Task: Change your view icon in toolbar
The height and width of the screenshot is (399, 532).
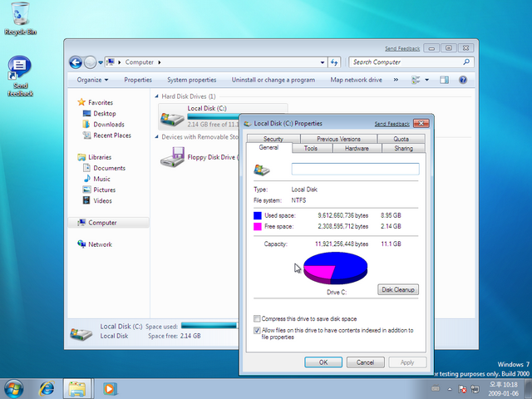Action: pos(416,80)
